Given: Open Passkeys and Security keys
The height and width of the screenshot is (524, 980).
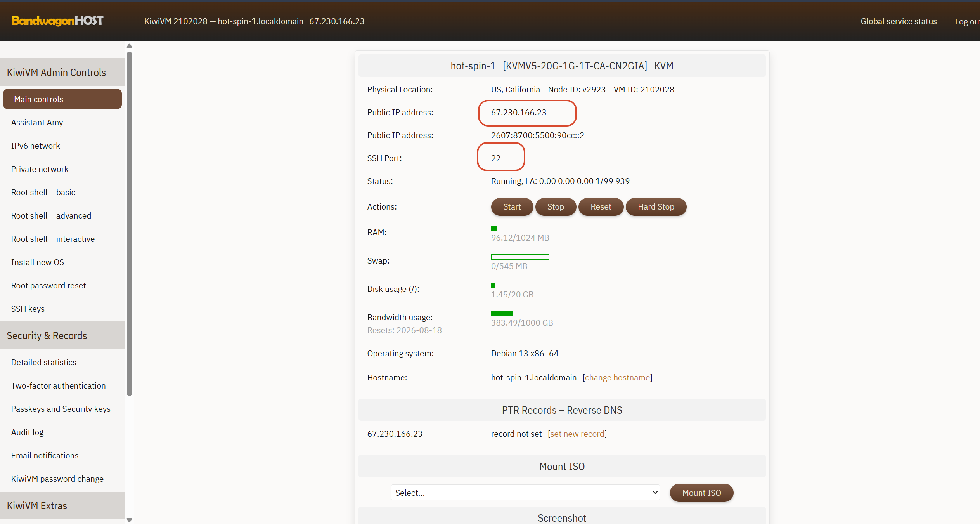Looking at the screenshot, I should 61,409.
